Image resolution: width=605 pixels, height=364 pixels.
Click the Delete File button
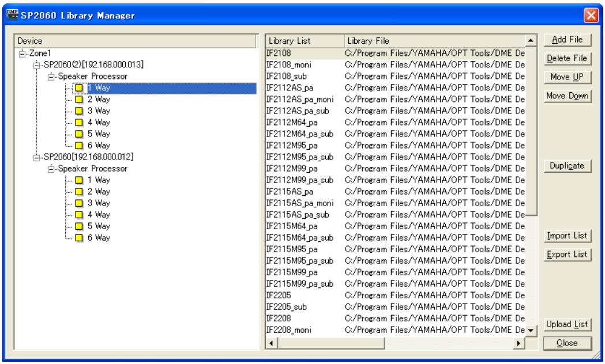pos(567,59)
